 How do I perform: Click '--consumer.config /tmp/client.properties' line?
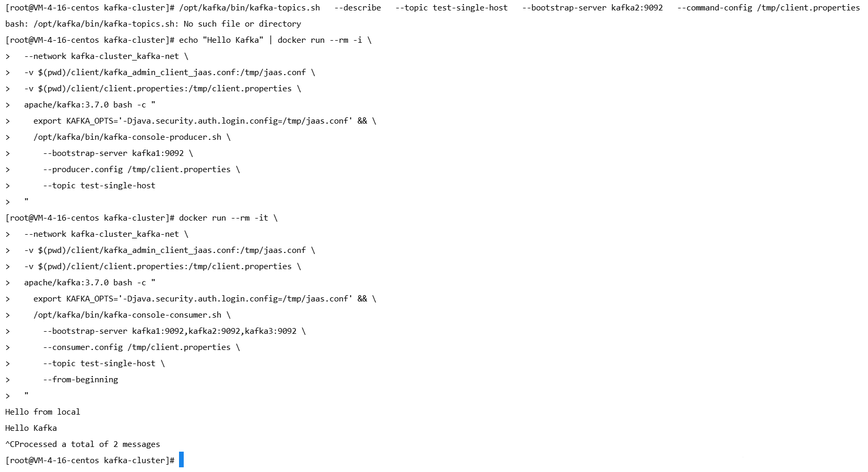tap(137, 347)
